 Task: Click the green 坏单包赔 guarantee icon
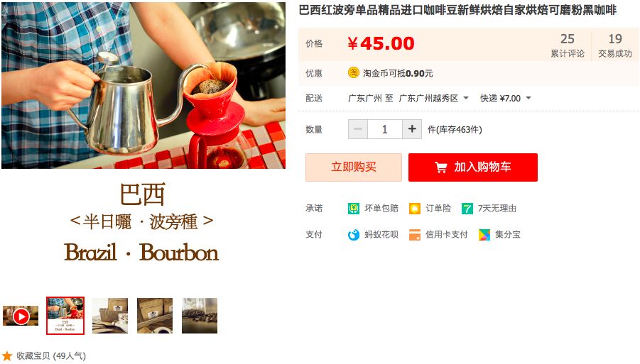tap(354, 209)
